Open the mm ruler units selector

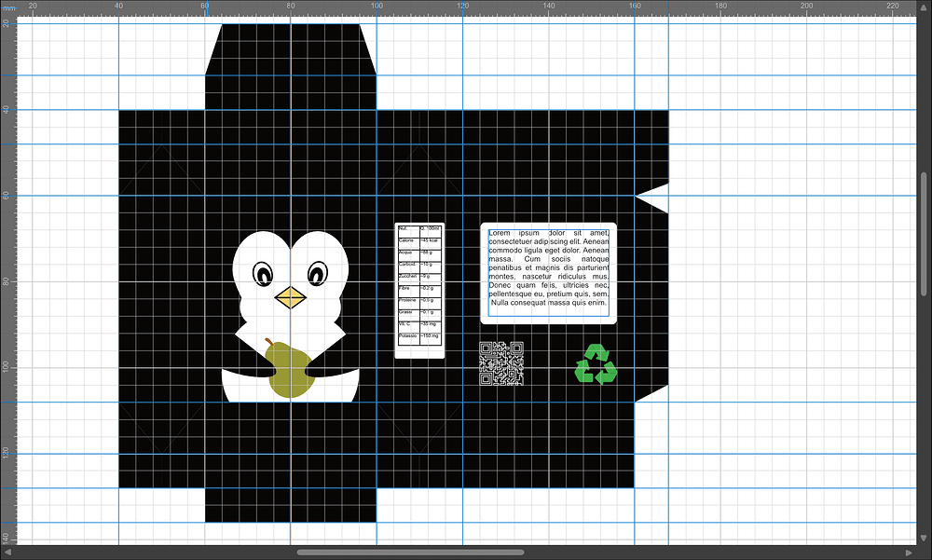[8, 7]
